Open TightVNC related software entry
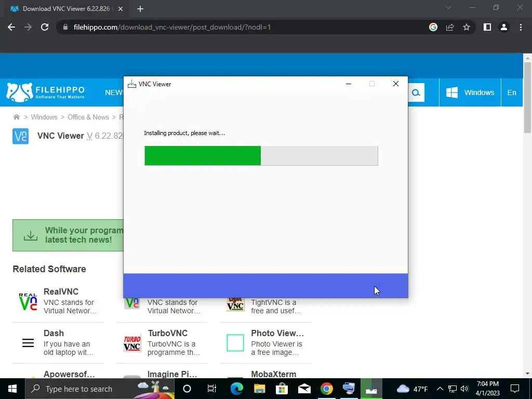The height and width of the screenshot is (399, 532). coord(265,307)
